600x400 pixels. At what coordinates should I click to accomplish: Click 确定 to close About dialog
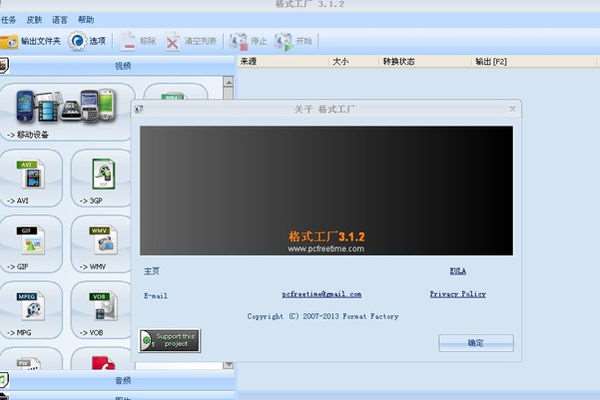[476, 343]
